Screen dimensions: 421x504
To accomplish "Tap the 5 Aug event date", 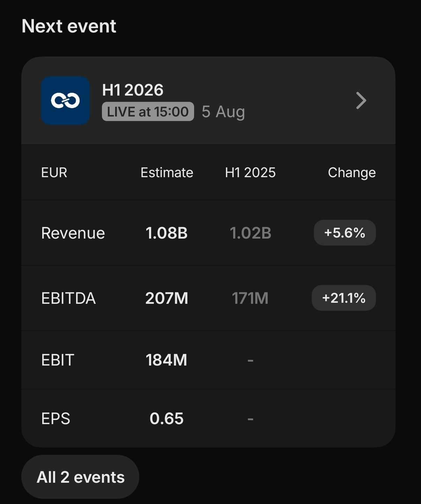I will pyautogui.click(x=223, y=112).
